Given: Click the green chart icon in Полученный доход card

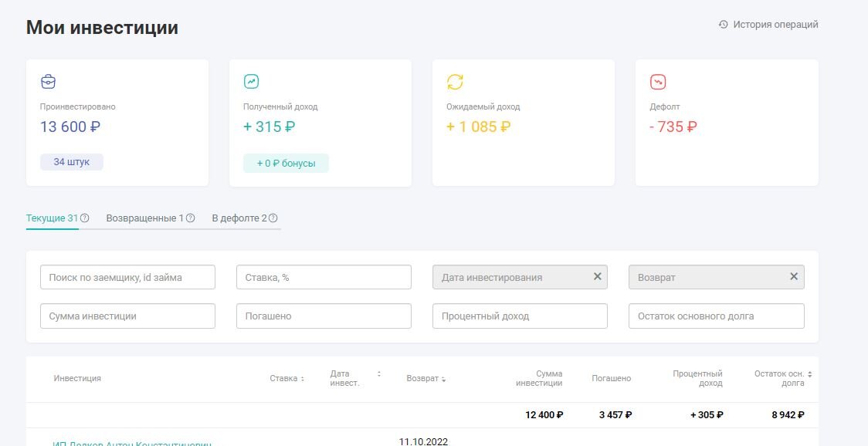Looking at the screenshot, I should click(x=251, y=82).
